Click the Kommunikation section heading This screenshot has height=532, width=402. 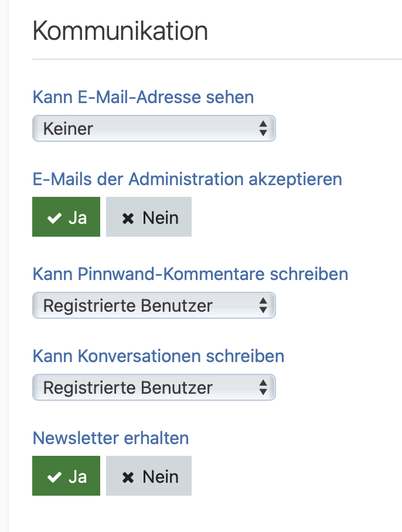tap(120, 30)
